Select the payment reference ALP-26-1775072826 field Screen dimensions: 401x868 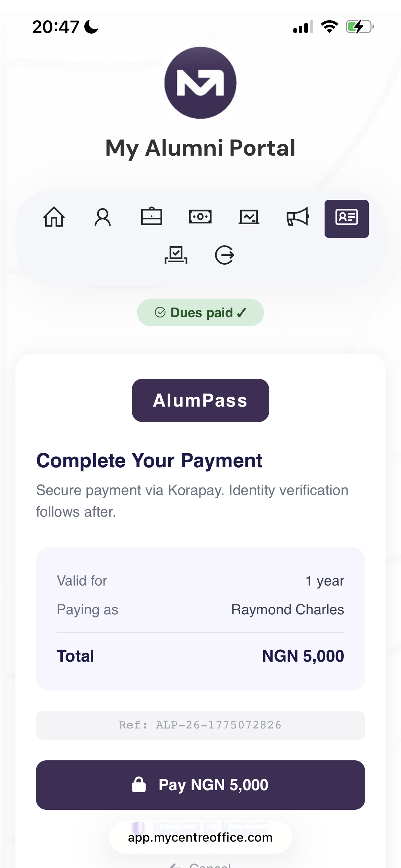coord(200,725)
